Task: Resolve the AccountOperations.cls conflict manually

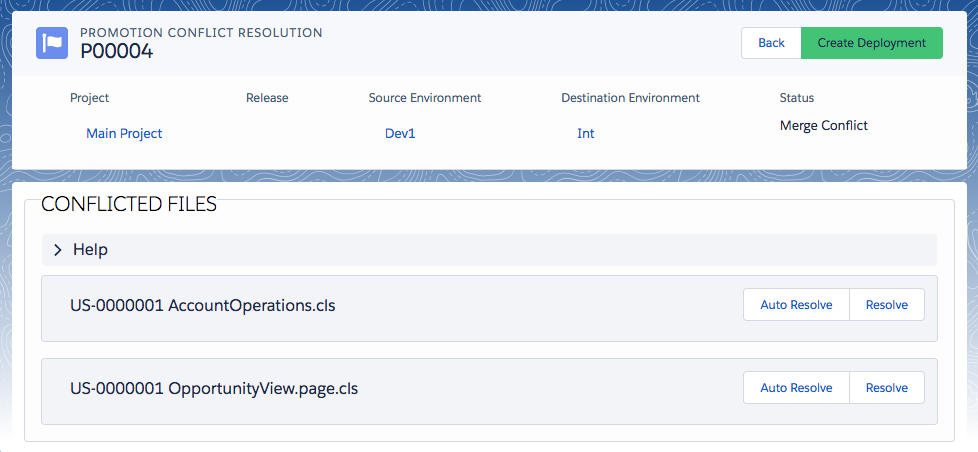Action: tap(886, 305)
